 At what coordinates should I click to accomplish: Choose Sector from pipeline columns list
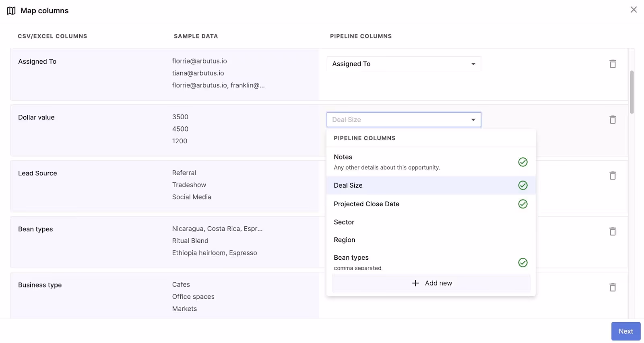coord(344,222)
